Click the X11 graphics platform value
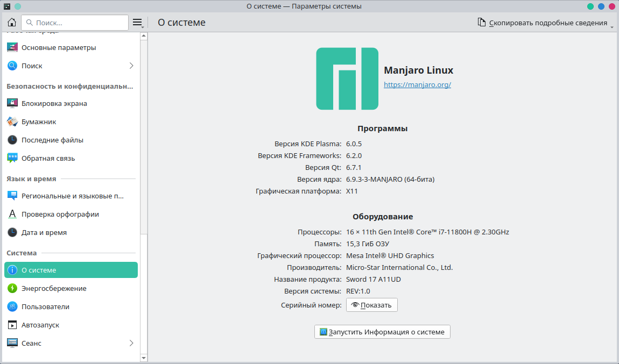 (351, 191)
